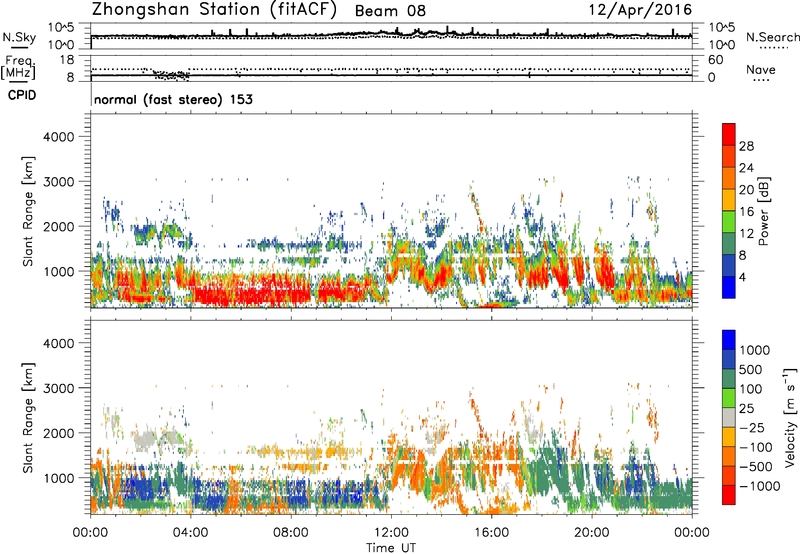Click "Slant Range [km]" label of the power panel
The image size is (800, 554).
point(28,211)
